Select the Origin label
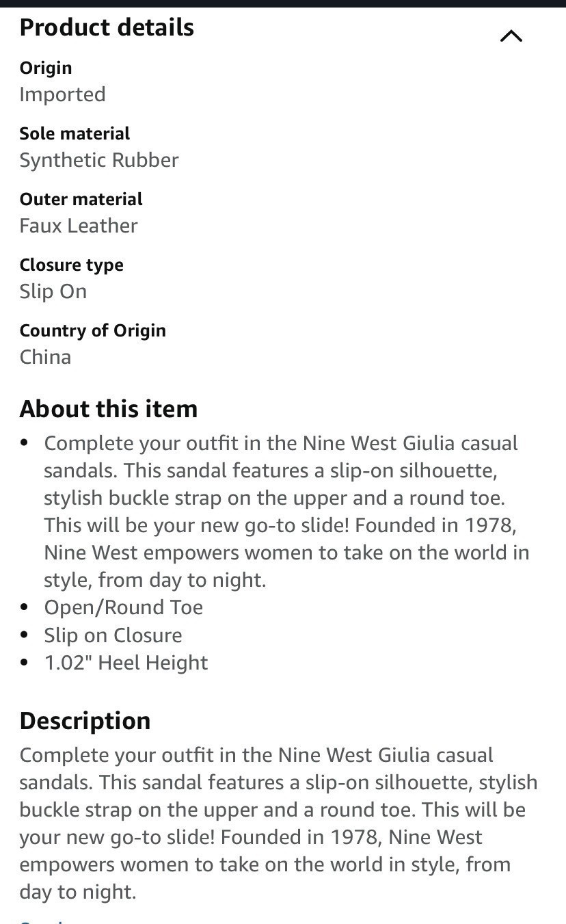 click(x=46, y=68)
